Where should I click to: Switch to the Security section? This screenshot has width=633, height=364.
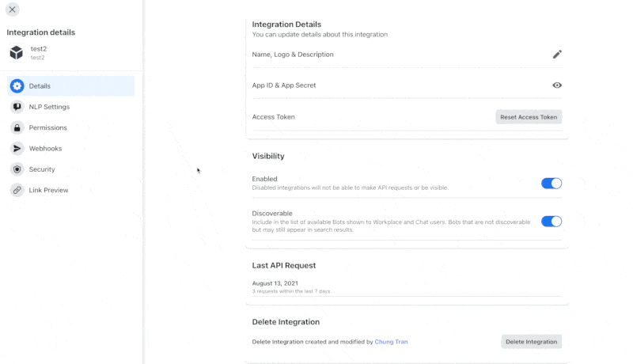pos(70,169)
